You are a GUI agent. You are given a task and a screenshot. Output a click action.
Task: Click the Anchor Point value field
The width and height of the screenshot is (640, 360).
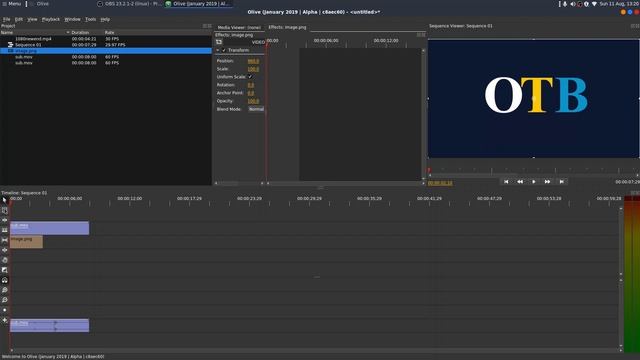click(251, 93)
